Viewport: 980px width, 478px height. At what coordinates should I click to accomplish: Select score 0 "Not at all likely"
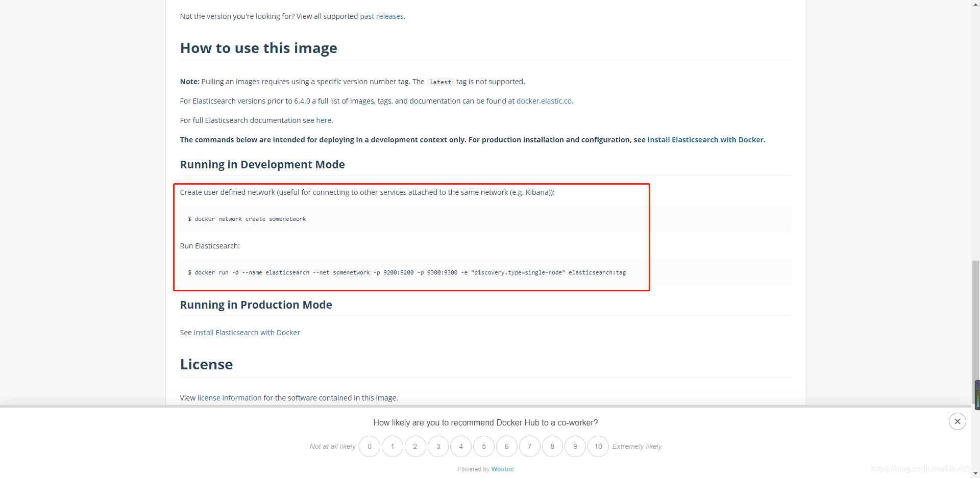[x=370, y=446]
